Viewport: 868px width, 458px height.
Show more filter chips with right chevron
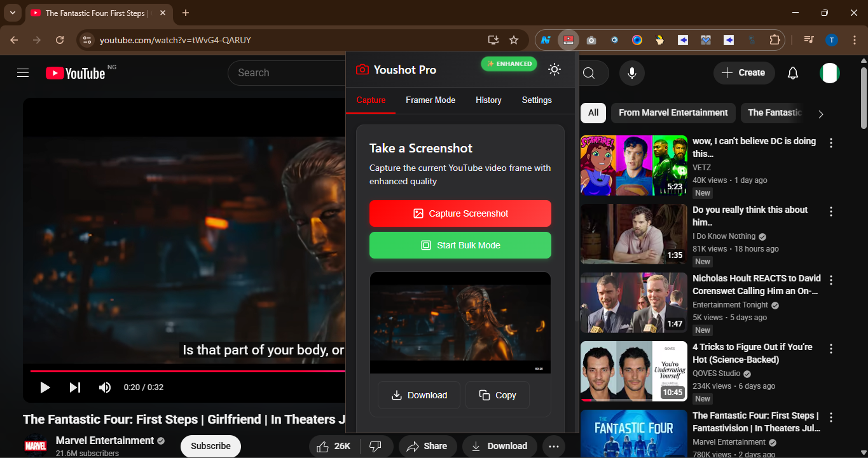(x=820, y=114)
